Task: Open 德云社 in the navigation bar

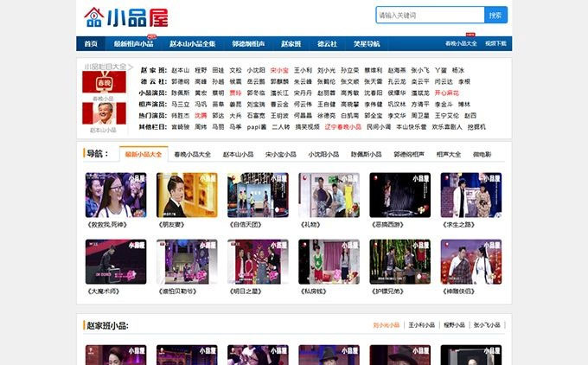Action: 327,43
